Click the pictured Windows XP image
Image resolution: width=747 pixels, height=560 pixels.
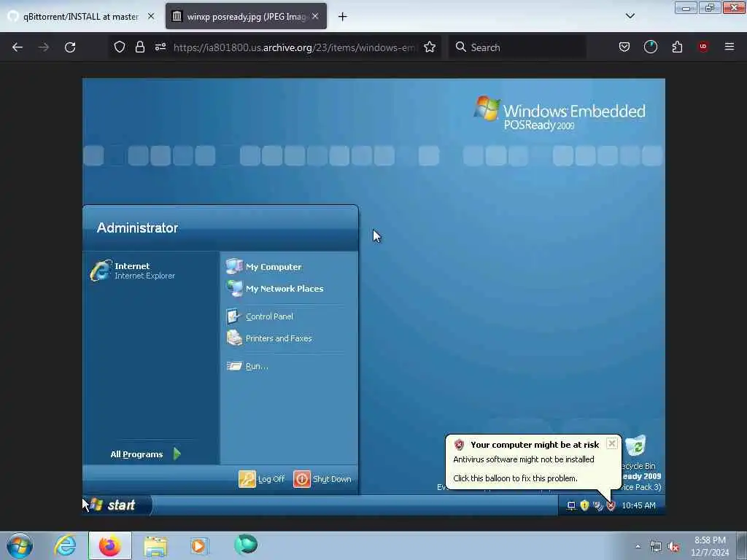click(373, 297)
